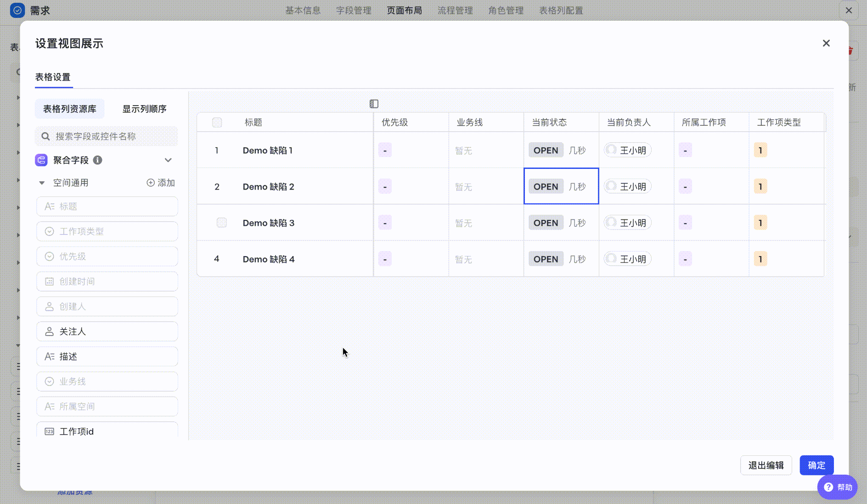Click the help question-mark icon
This screenshot has width=867, height=504.
pyautogui.click(x=828, y=487)
